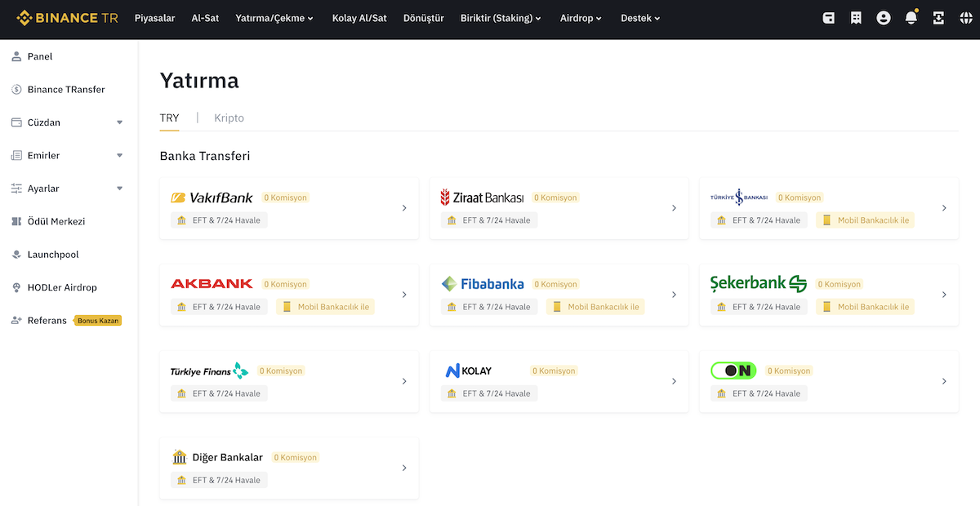Select Piyasalar in the top menu

154,17
